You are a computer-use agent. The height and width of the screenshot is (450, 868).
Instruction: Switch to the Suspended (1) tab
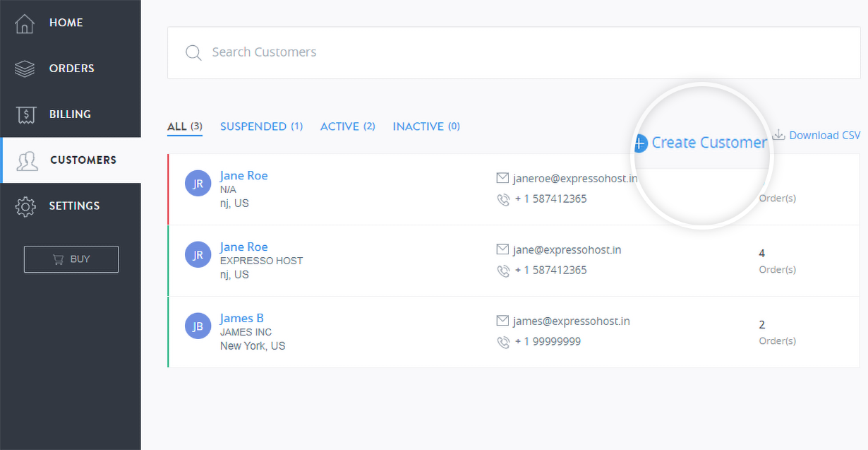261,126
